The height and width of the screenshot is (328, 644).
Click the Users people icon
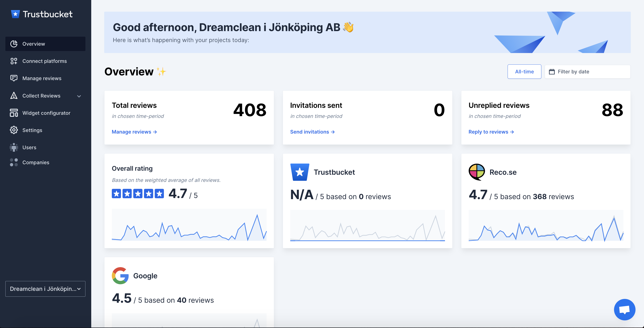click(14, 147)
